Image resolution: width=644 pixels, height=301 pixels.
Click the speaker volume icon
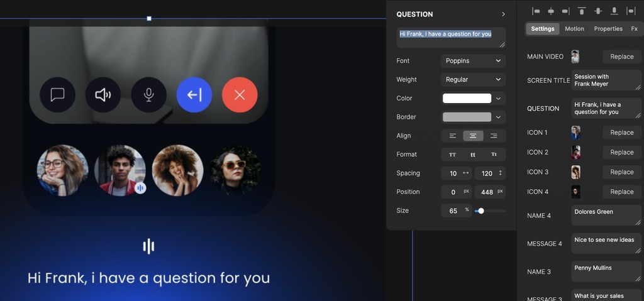pos(103,95)
